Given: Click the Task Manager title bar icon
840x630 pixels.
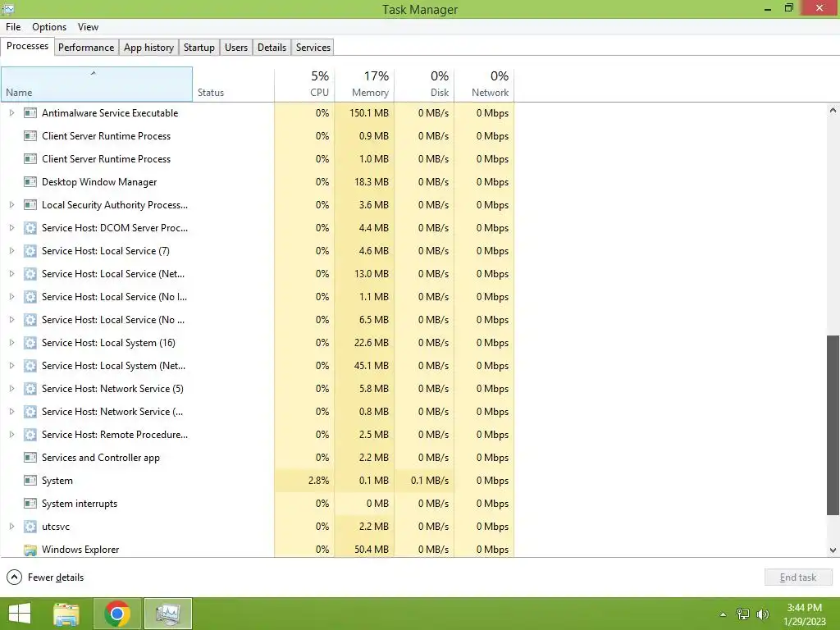Looking at the screenshot, I should point(7,8).
